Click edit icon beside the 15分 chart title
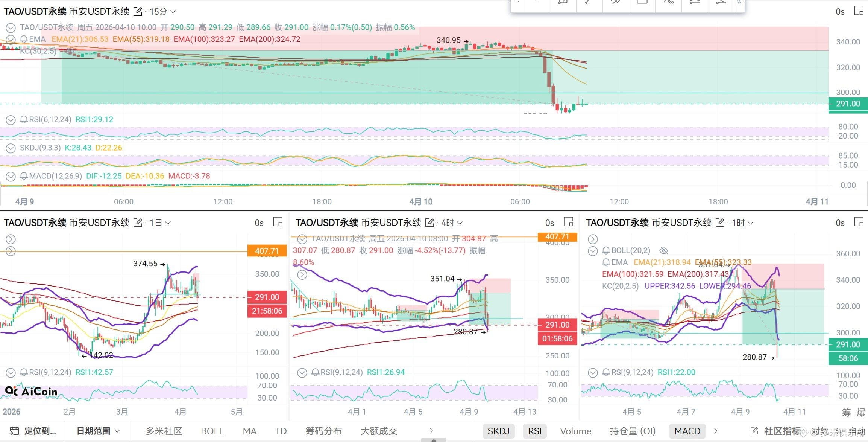Viewport: 868px width, 442px height. point(138,12)
